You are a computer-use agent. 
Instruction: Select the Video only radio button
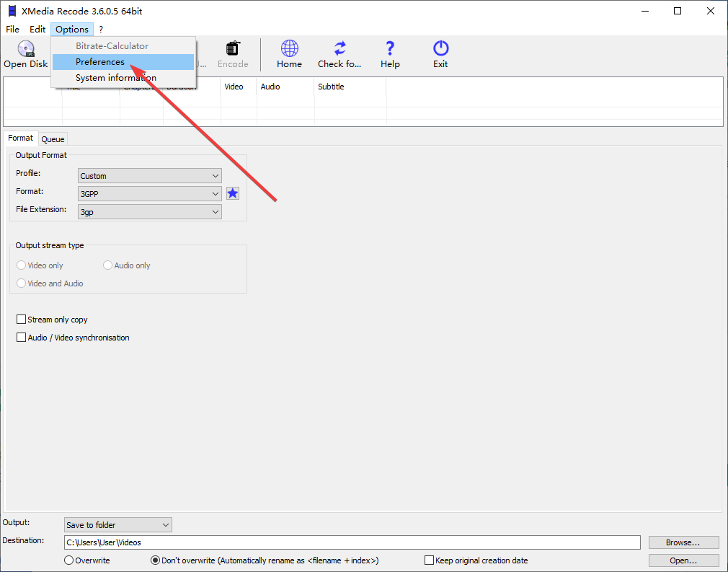tap(21, 265)
